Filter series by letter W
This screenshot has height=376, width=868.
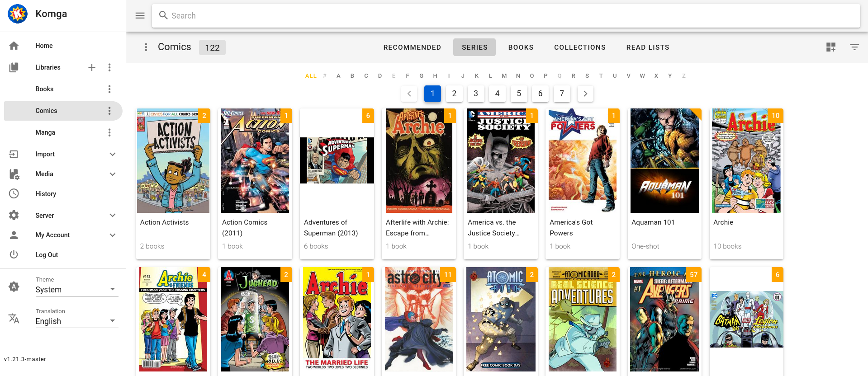tap(642, 76)
